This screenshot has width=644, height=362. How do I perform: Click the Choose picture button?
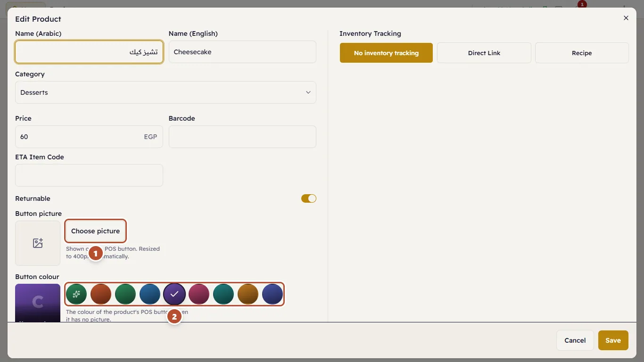click(x=96, y=231)
